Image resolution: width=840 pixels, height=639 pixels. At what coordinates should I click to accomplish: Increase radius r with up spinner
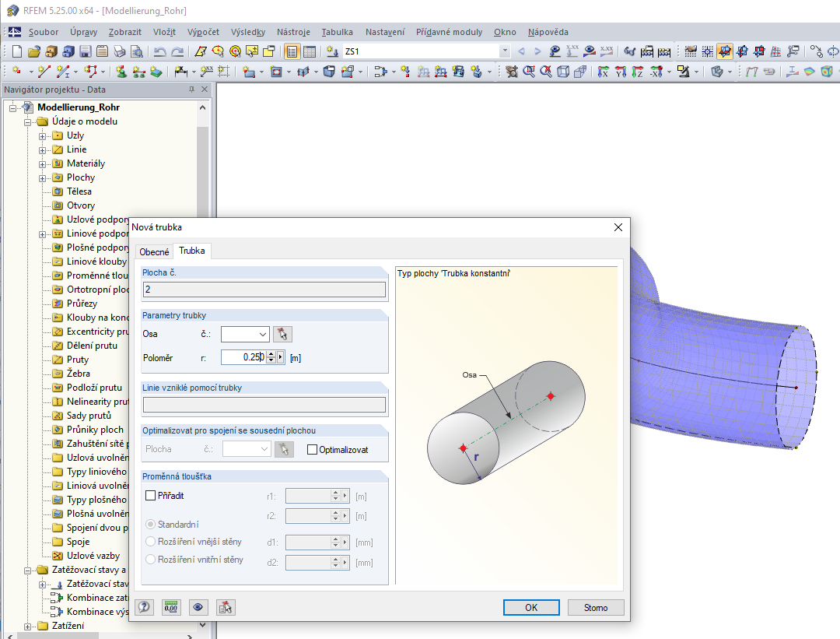tap(271, 354)
